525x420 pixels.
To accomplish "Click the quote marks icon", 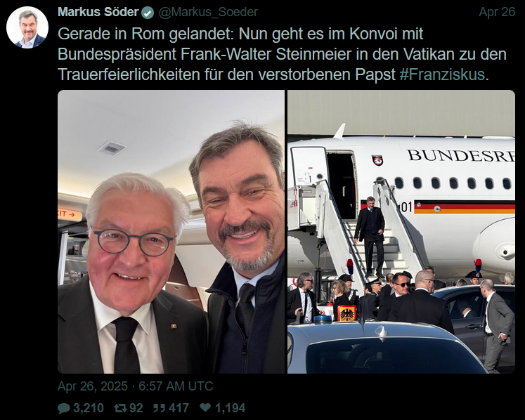I will pos(160,407).
